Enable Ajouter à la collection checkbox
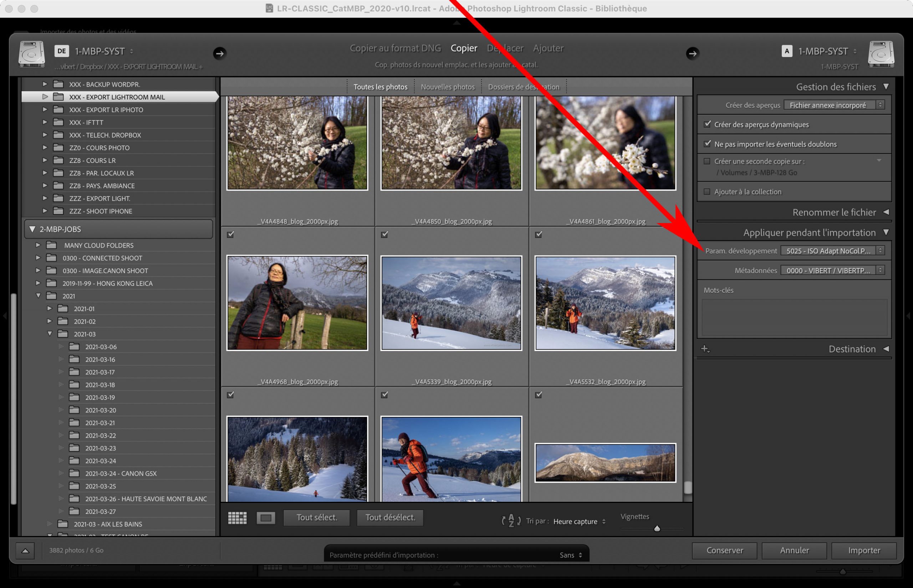The width and height of the screenshot is (913, 588). pyautogui.click(x=707, y=192)
